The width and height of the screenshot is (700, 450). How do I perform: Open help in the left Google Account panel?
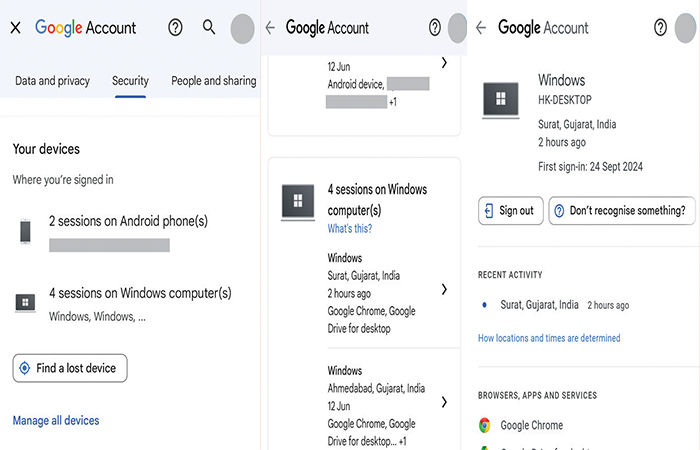point(175,28)
